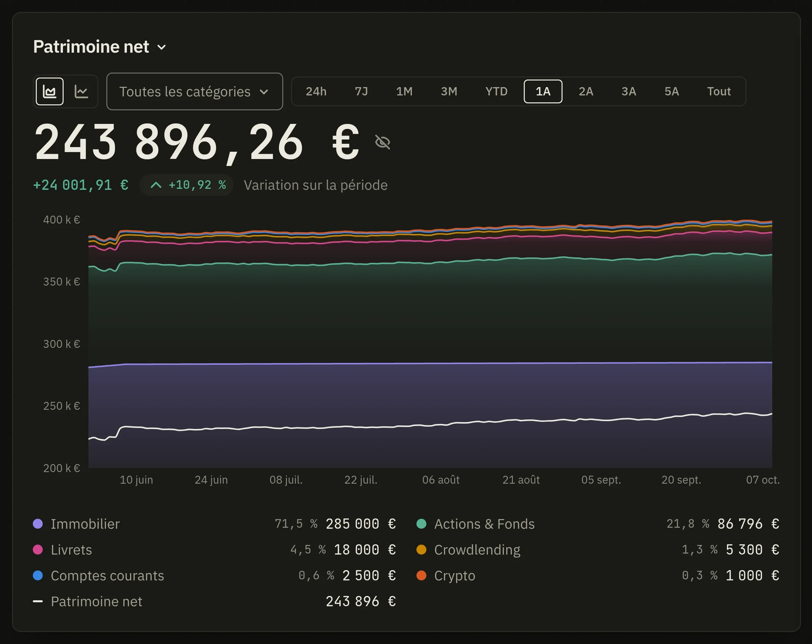The image size is (812, 644).
Task: Show the Tout full history range
Action: (719, 91)
